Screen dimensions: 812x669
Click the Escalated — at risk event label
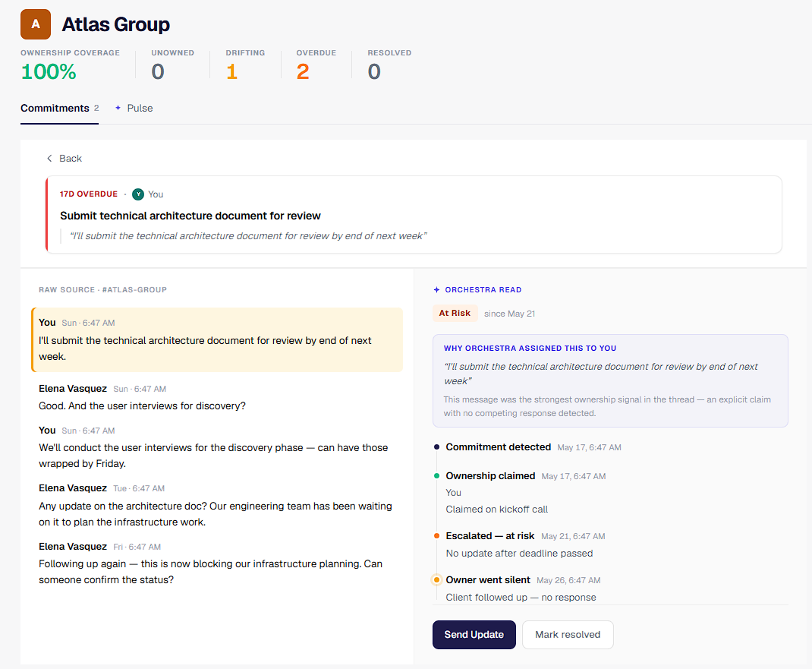tap(490, 536)
